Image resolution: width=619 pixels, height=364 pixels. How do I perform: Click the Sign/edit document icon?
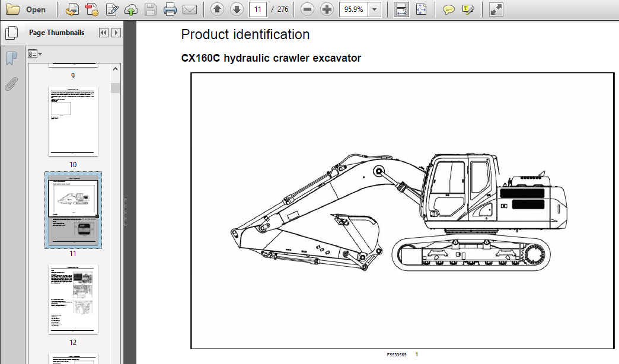[111, 9]
